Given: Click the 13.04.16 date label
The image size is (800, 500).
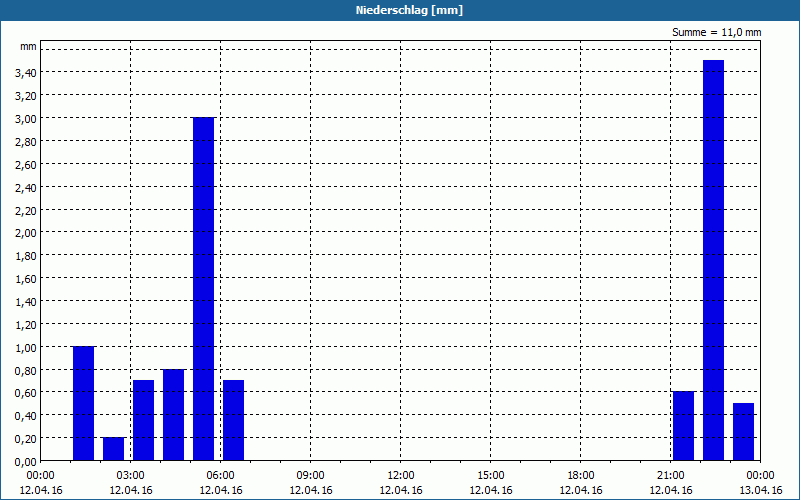Looking at the screenshot, I should coord(761,490).
